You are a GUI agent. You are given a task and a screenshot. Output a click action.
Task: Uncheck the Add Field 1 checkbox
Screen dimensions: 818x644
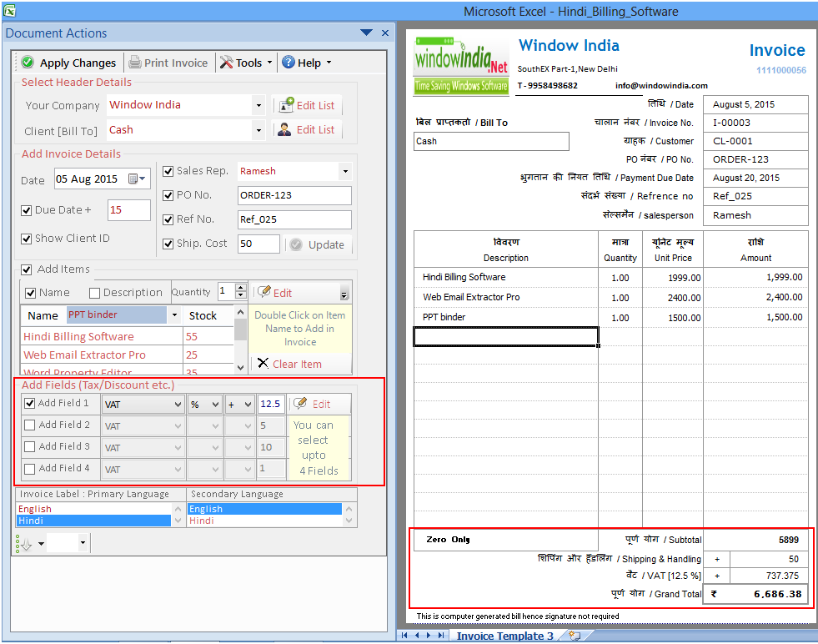click(30, 403)
